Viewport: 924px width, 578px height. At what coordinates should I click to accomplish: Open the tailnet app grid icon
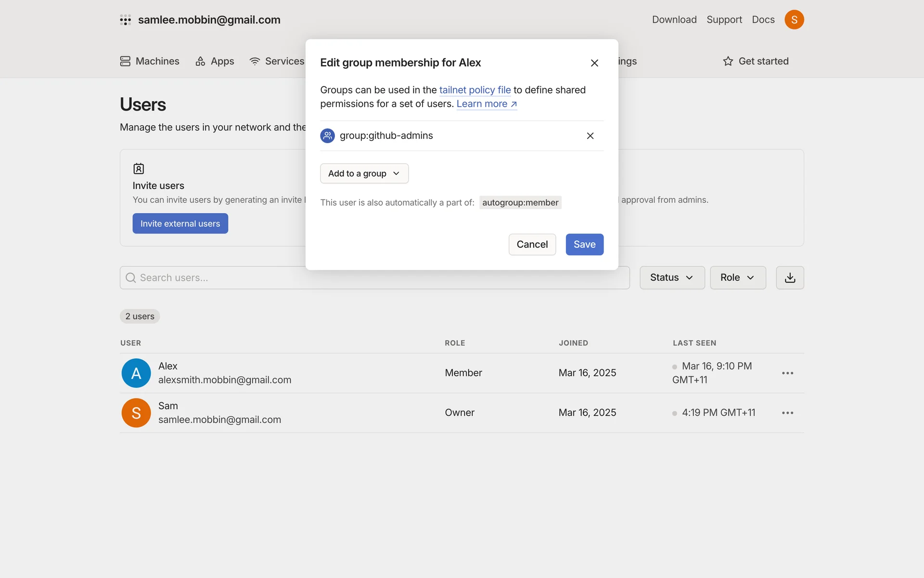(x=125, y=20)
